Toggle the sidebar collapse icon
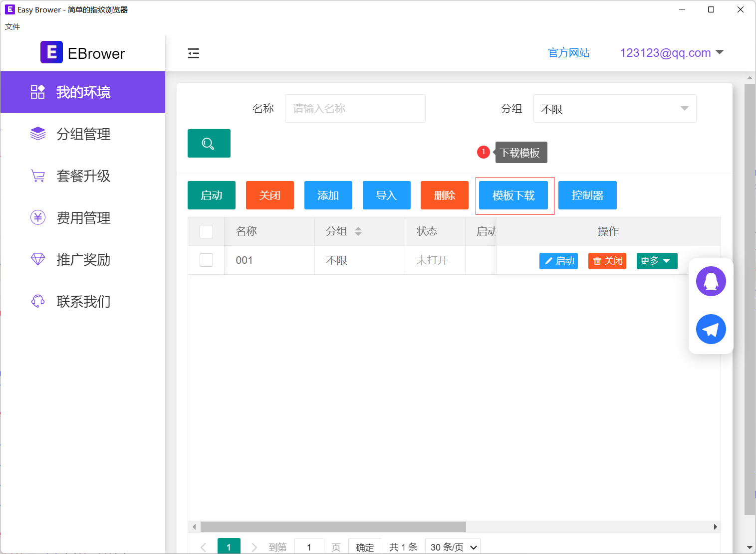The image size is (756, 554). tap(194, 53)
